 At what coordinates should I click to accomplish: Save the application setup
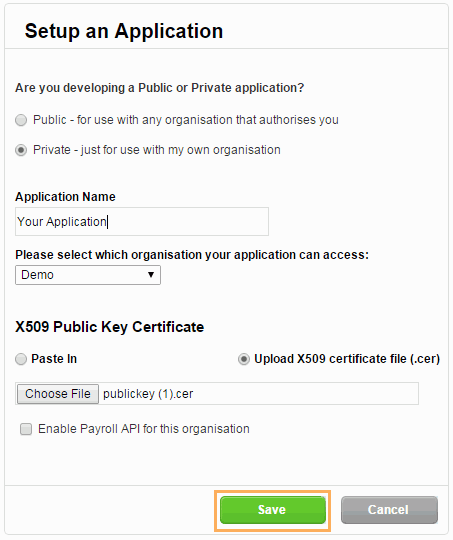[x=272, y=510]
